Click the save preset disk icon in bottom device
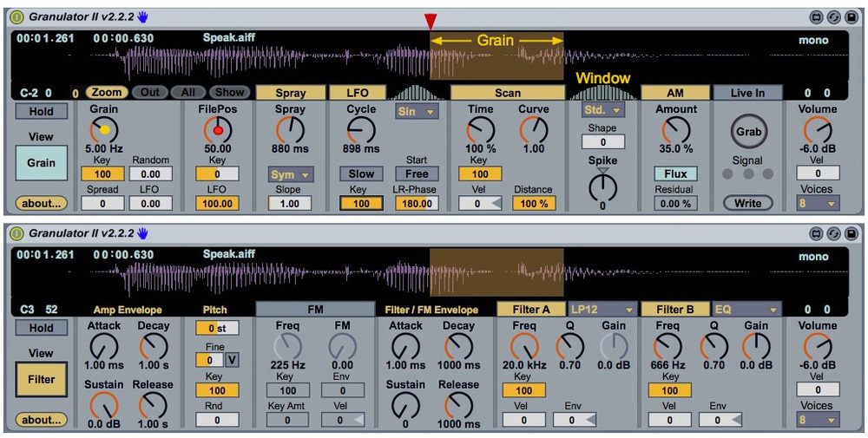 click(852, 234)
